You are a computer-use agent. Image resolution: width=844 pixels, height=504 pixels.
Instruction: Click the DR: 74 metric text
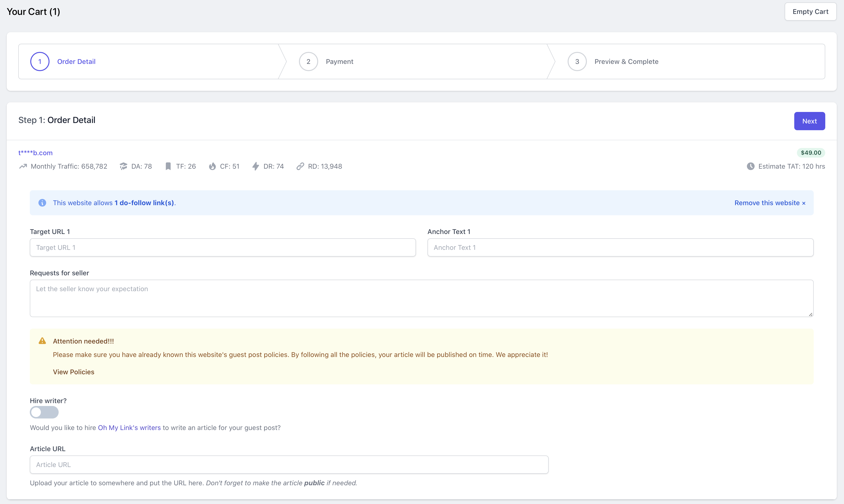274,166
